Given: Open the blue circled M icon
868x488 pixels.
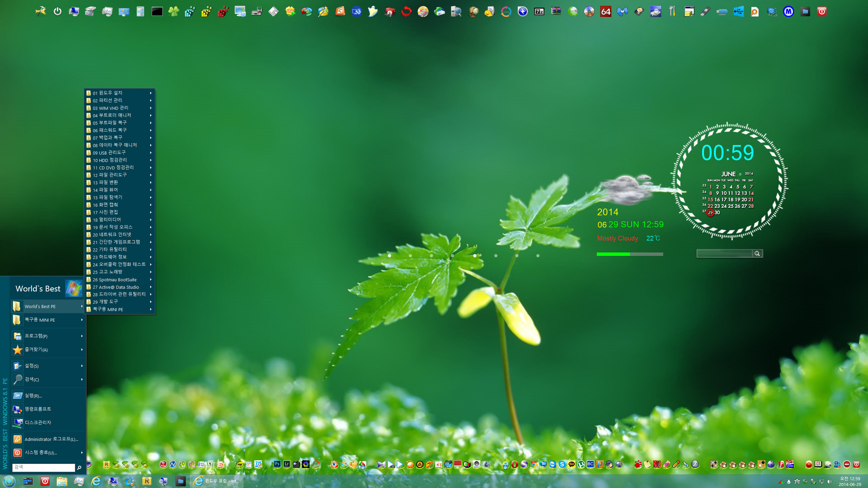Looking at the screenshot, I should click(788, 12).
